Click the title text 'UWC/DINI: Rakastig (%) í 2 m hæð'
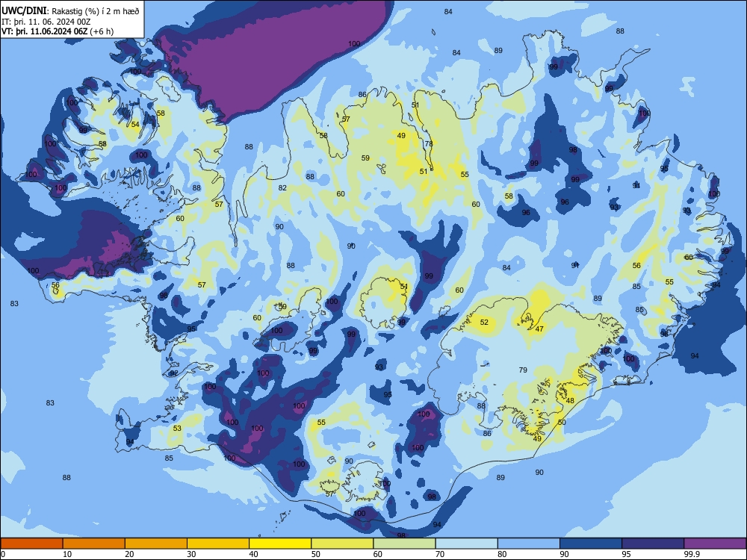 (x=70, y=11)
